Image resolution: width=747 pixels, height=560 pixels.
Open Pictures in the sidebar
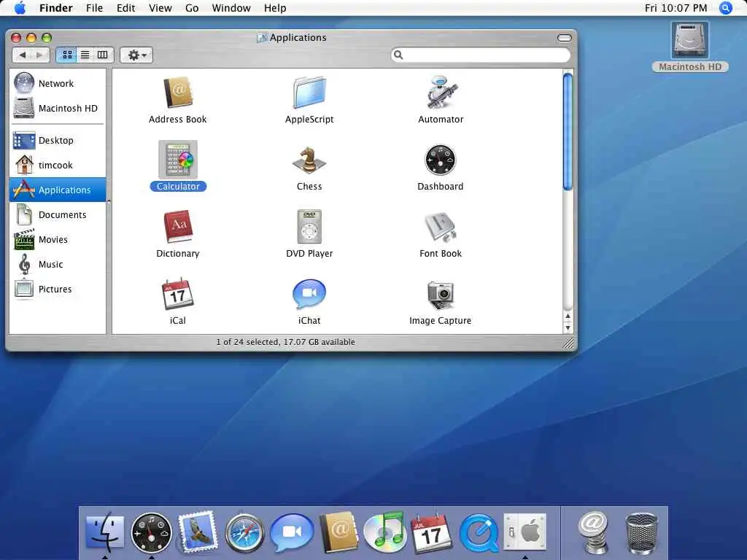[x=58, y=289]
